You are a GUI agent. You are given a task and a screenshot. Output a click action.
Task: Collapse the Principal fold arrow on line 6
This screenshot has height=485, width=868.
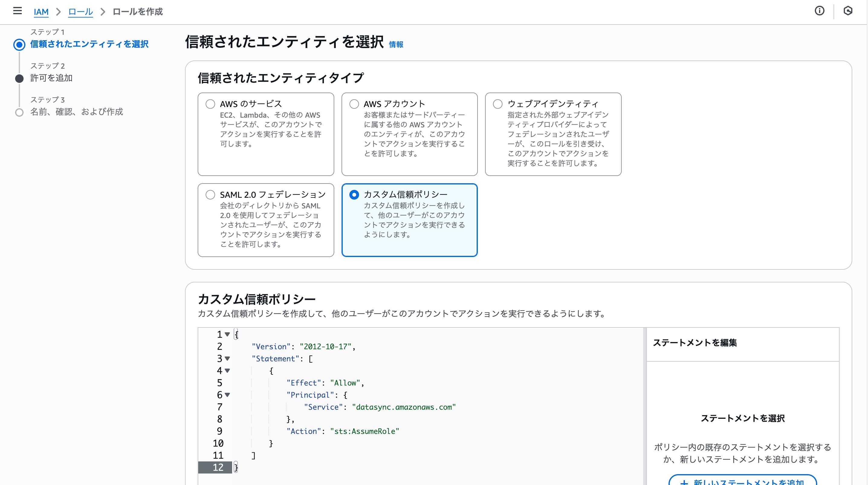point(228,395)
